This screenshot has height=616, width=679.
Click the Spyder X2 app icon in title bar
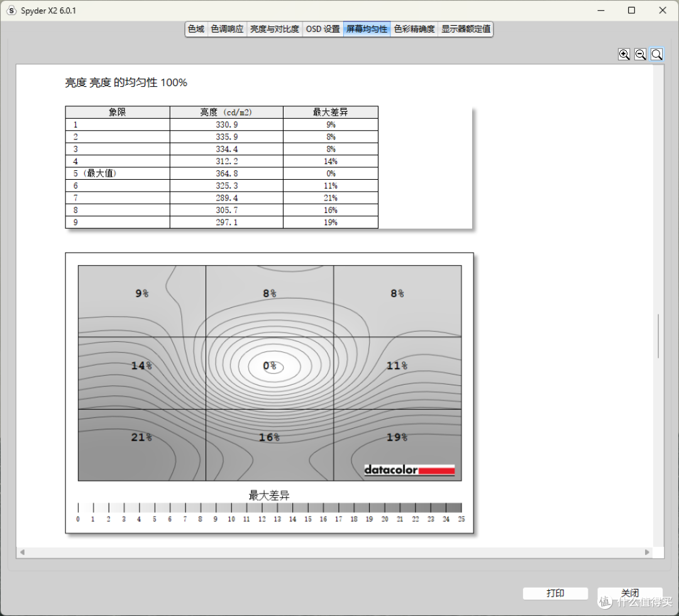tap(11, 11)
